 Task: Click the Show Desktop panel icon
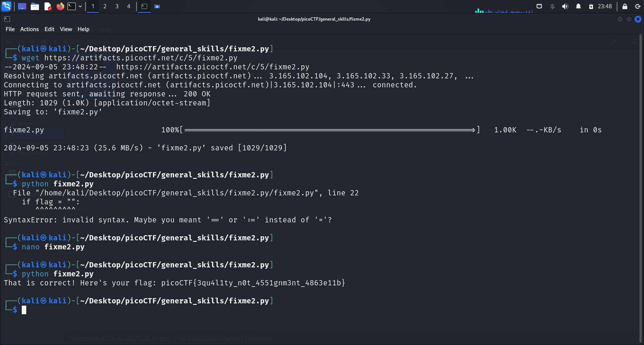point(22,6)
